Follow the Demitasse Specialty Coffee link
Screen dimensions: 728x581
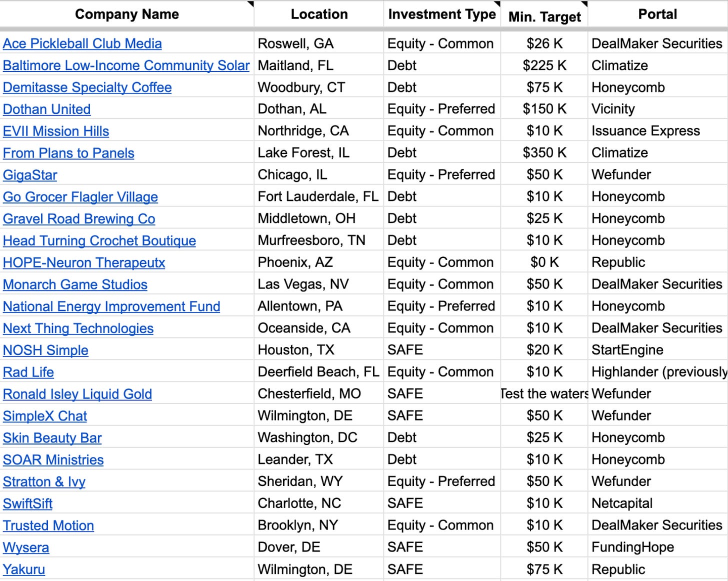(x=87, y=87)
